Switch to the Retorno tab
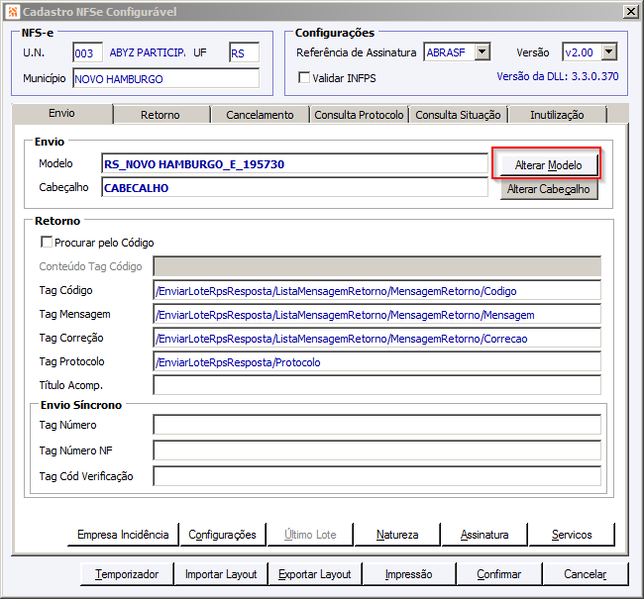The height and width of the screenshot is (599, 644). pos(161,115)
